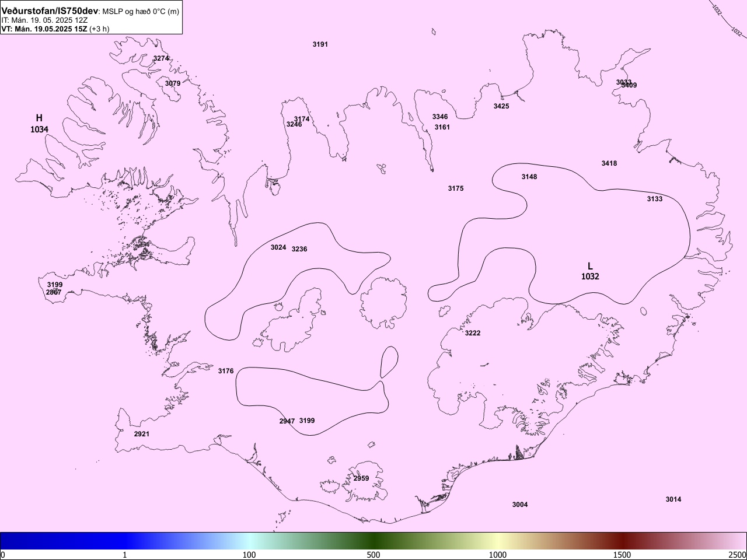The image size is (747, 560).
Task: Click the 3346 height value
Action: click(x=440, y=117)
